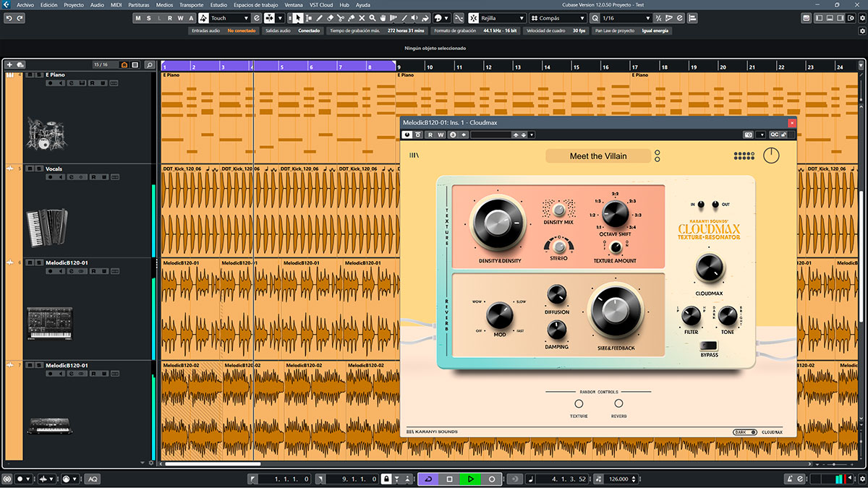Toggle global Listen L button in toolbar
Viewport: 868px width, 488px height.
[159, 18]
